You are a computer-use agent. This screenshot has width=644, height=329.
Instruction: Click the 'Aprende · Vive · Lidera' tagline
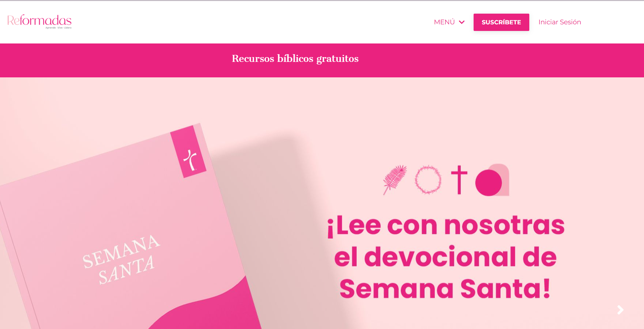tap(59, 28)
